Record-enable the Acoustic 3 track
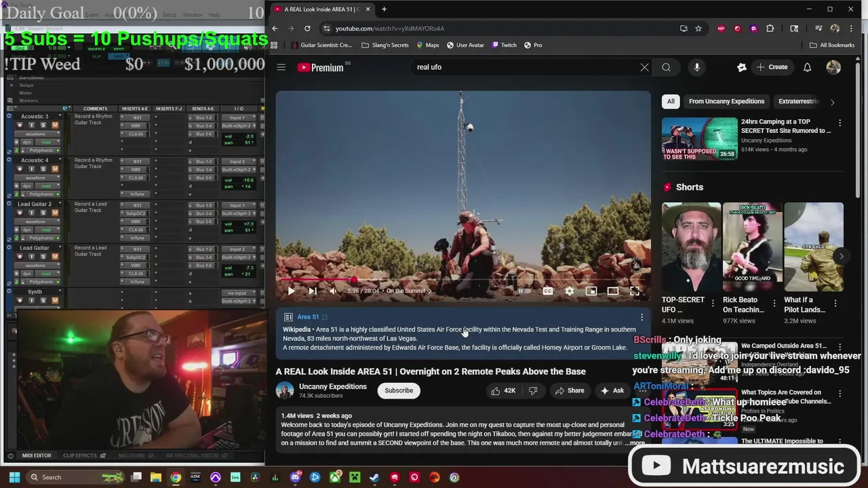The image size is (868, 488). coord(20,125)
